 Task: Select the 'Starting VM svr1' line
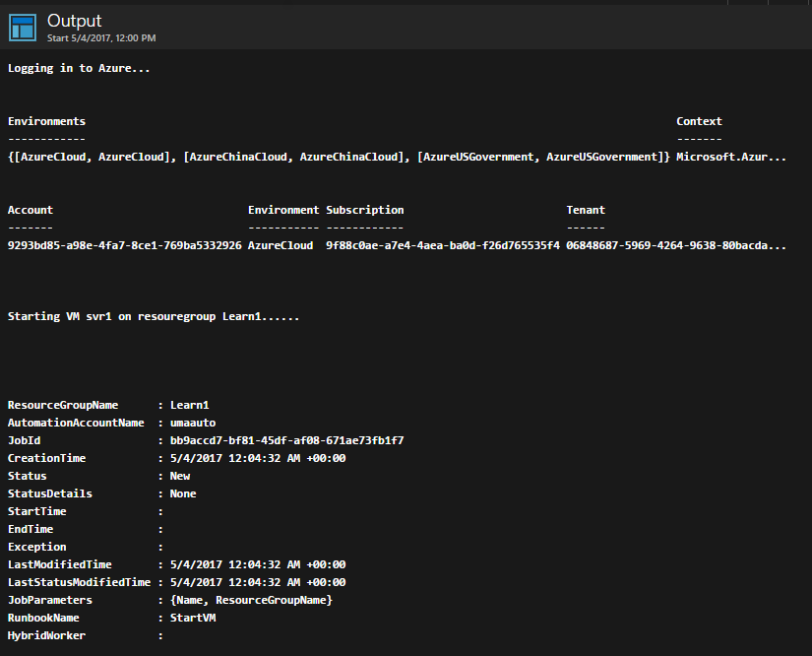click(154, 316)
